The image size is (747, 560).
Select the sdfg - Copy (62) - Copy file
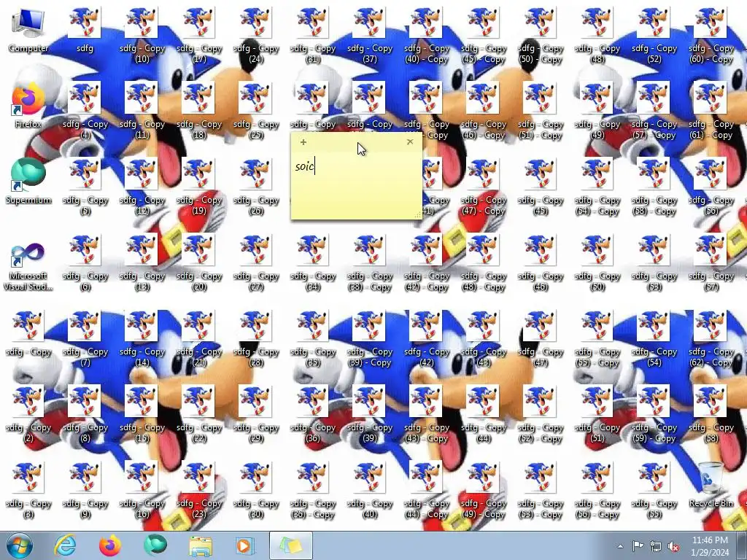711,338
